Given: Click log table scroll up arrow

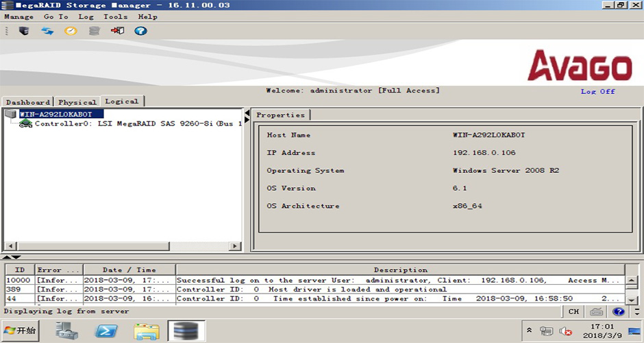Looking at the screenshot, I should [631, 281].
